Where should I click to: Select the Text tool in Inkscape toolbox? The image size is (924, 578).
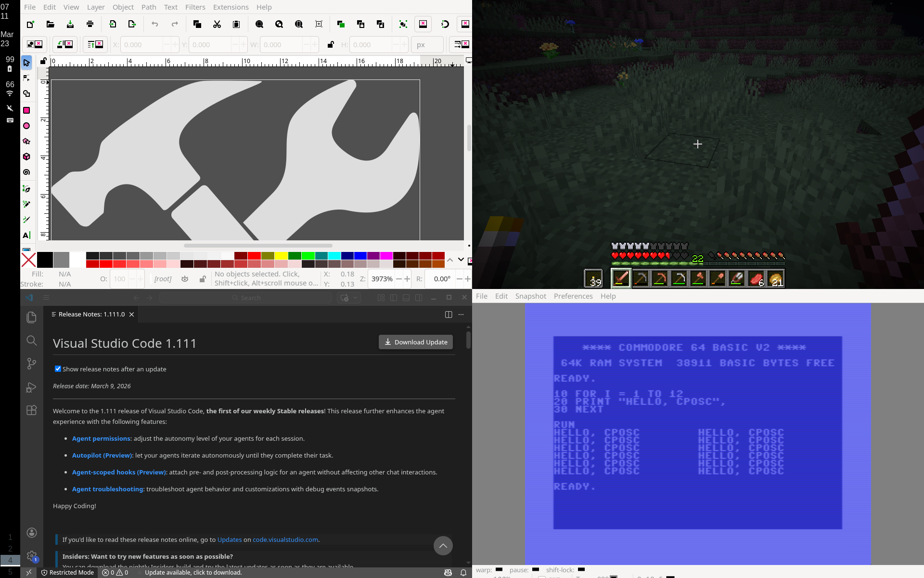click(26, 235)
